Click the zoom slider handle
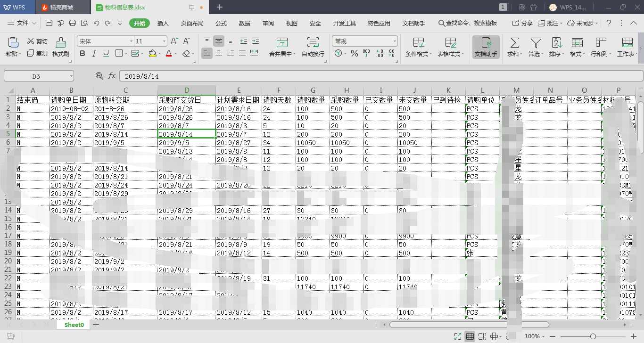Screen dimensions: 644x343 (593, 336)
